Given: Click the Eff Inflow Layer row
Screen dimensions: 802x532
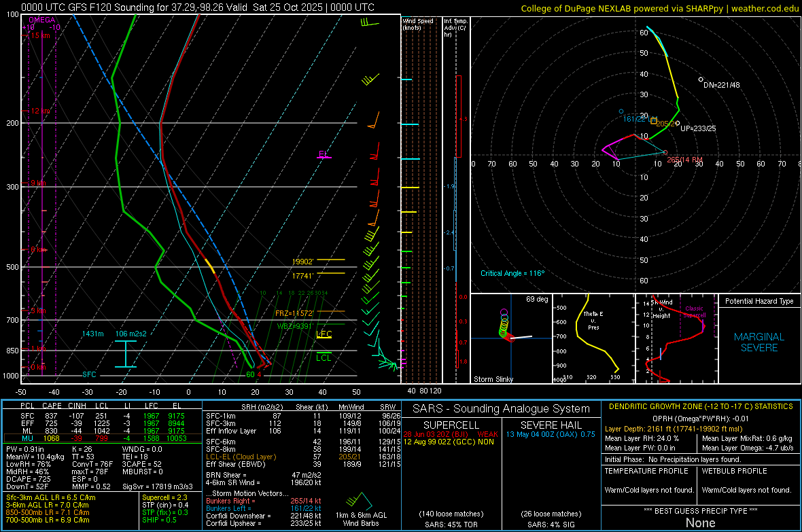Looking at the screenshot, I should point(303,431).
